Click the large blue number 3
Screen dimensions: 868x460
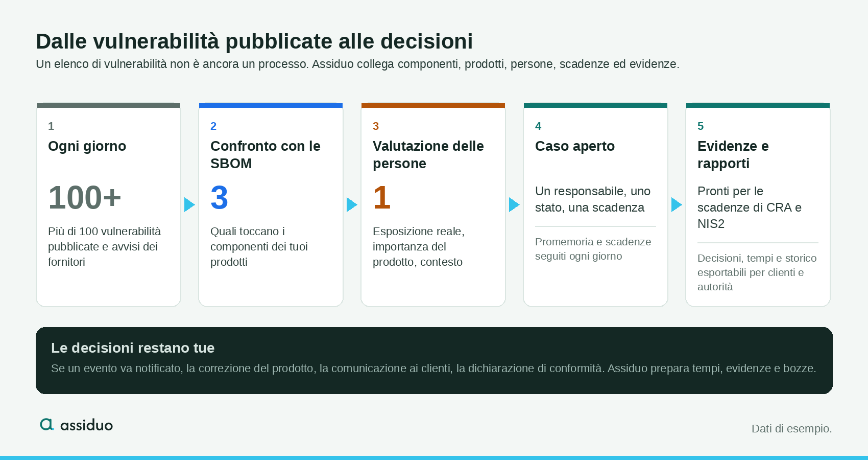[219, 197]
